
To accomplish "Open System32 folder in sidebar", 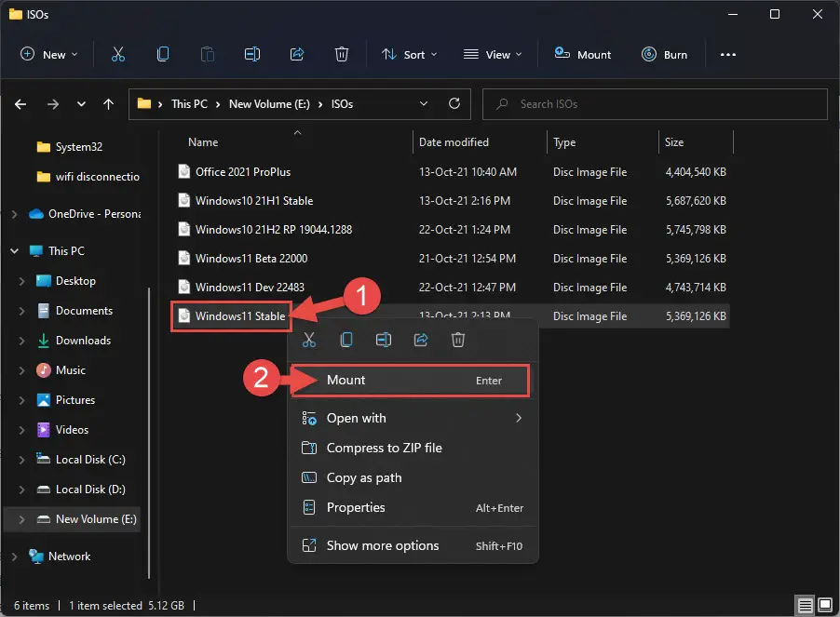I will click(x=70, y=147).
